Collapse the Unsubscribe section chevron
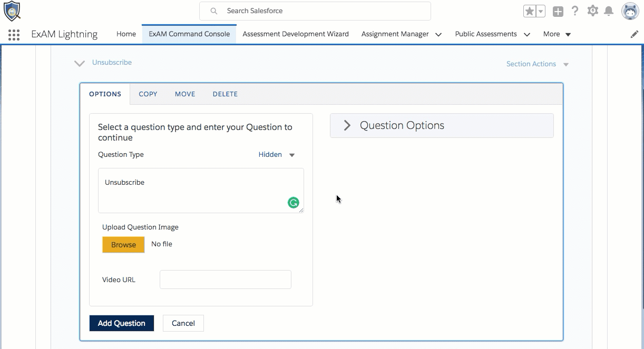Image resolution: width=644 pixels, height=349 pixels. pyautogui.click(x=80, y=63)
